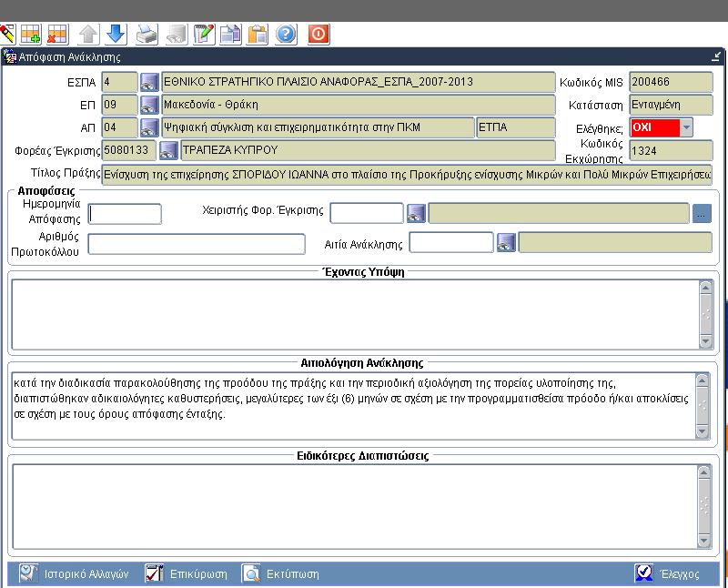Click the scroll down arrow of Έχοντας Υπόψη
Image resolution: width=728 pixels, height=588 pixels.
click(706, 341)
